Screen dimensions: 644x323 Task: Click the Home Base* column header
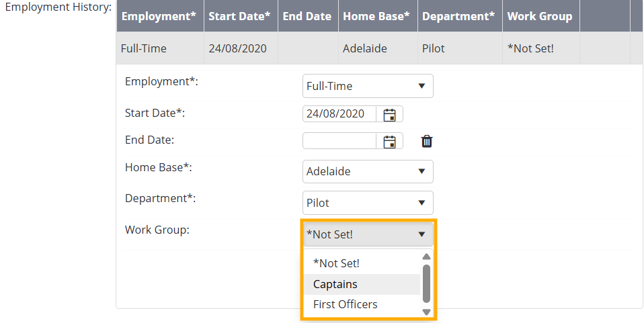376,16
